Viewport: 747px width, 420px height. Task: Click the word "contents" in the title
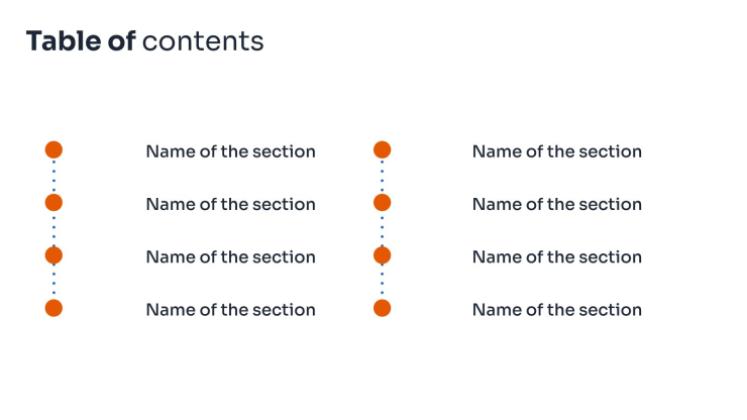pos(203,42)
